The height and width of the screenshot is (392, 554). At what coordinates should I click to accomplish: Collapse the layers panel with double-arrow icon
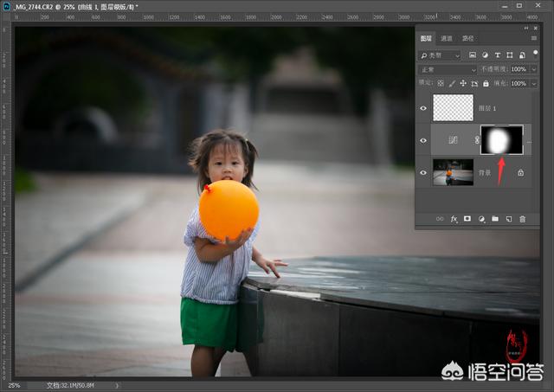[526, 28]
